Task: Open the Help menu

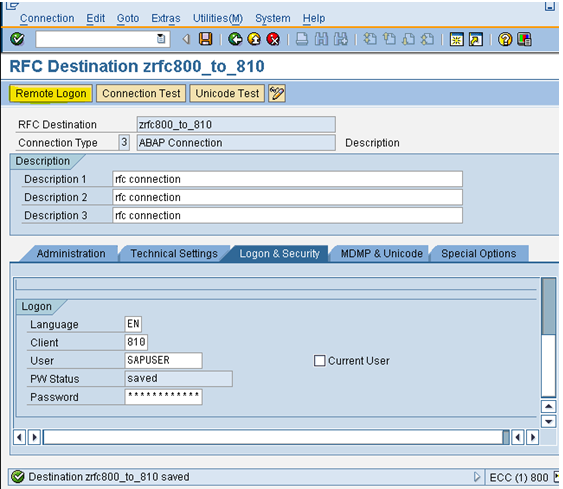Action: [313, 18]
